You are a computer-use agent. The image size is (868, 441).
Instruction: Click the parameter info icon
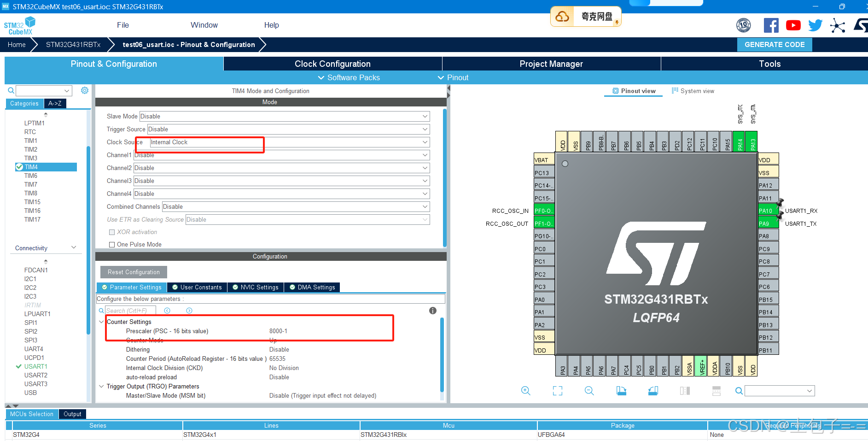432,311
